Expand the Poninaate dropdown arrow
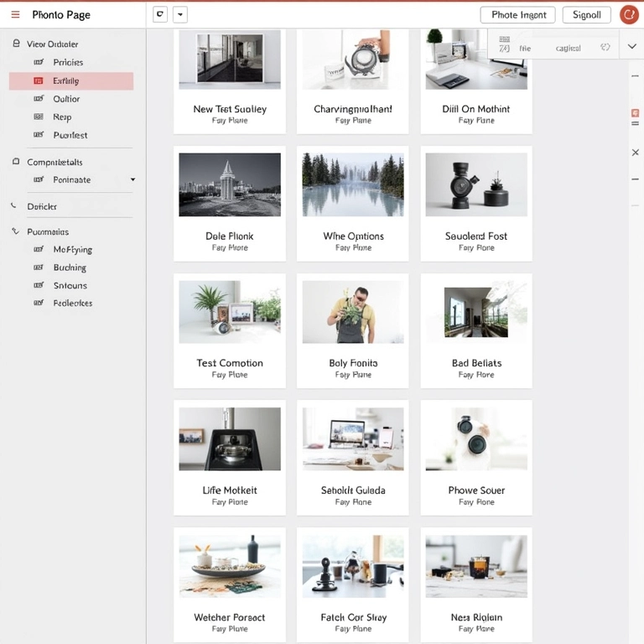The height and width of the screenshot is (644, 644). (132, 179)
